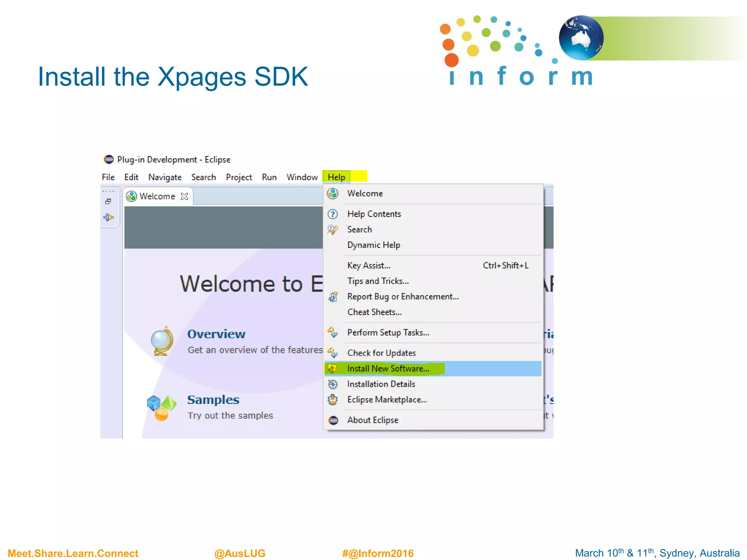Click the Perform Setup Tasks icon
The image size is (747, 560).
tap(333, 332)
